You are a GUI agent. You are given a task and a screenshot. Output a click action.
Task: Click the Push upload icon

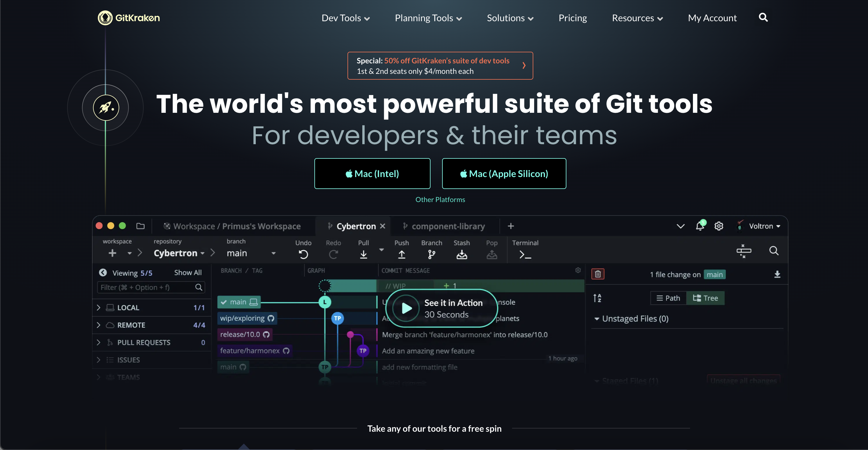pyautogui.click(x=401, y=254)
